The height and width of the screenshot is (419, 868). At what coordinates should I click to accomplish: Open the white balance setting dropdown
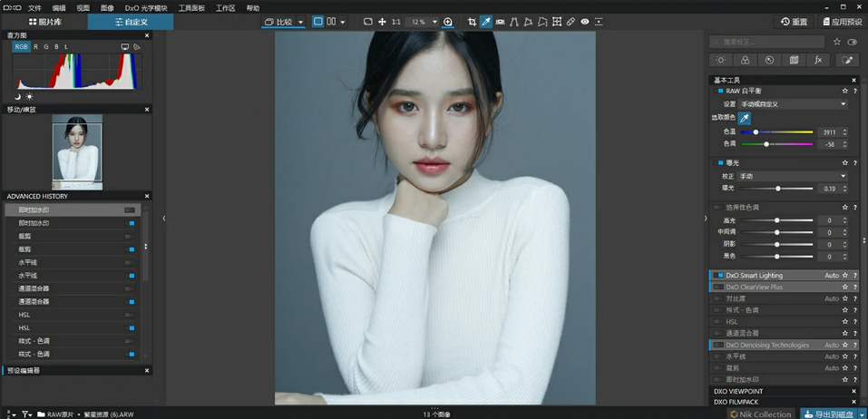pyautogui.click(x=793, y=104)
